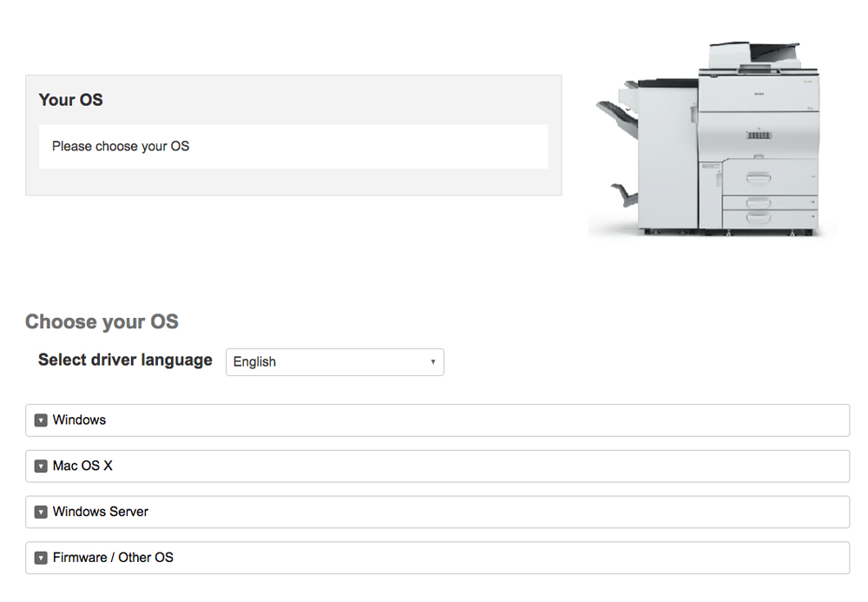Click the arrow icon beside Windows Server
Screen dimensions: 868x602
tap(41, 513)
